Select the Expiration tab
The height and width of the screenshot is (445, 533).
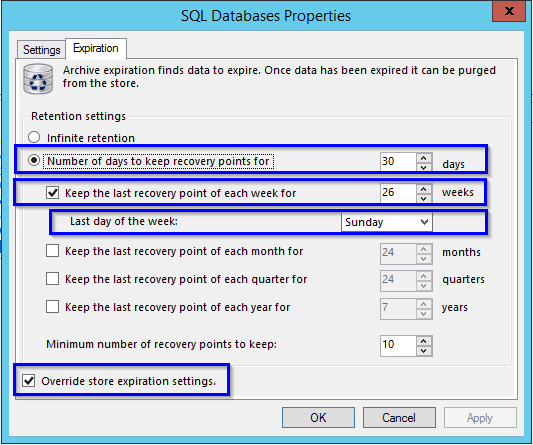[96, 48]
